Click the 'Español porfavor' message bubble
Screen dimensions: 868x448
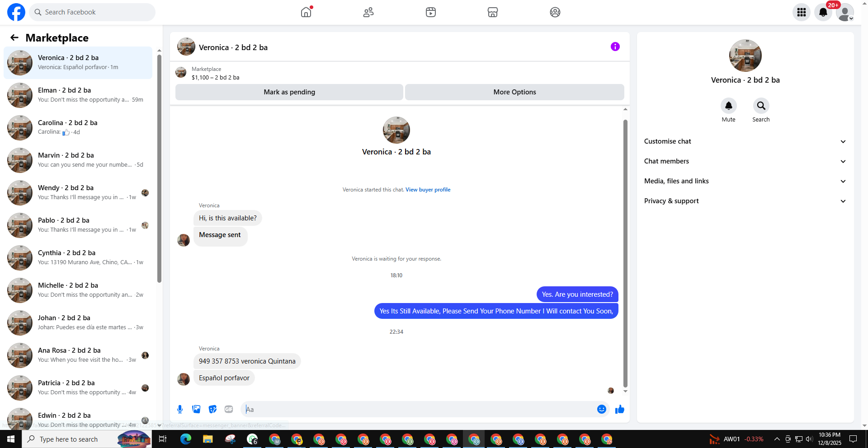point(224,378)
